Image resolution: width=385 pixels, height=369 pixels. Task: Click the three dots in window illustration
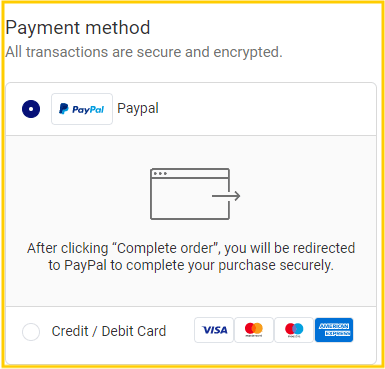point(160,174)
